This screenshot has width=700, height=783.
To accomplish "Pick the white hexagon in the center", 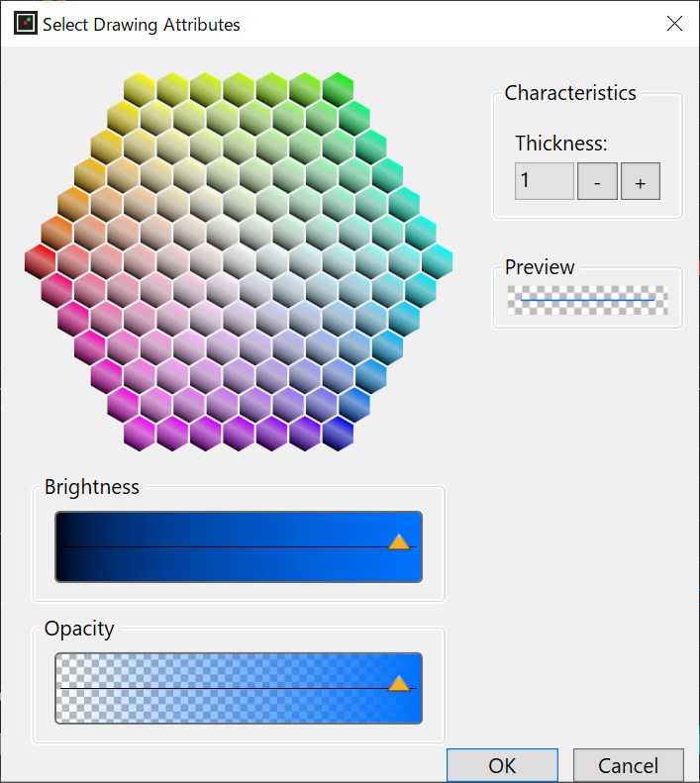I will 239,261.
